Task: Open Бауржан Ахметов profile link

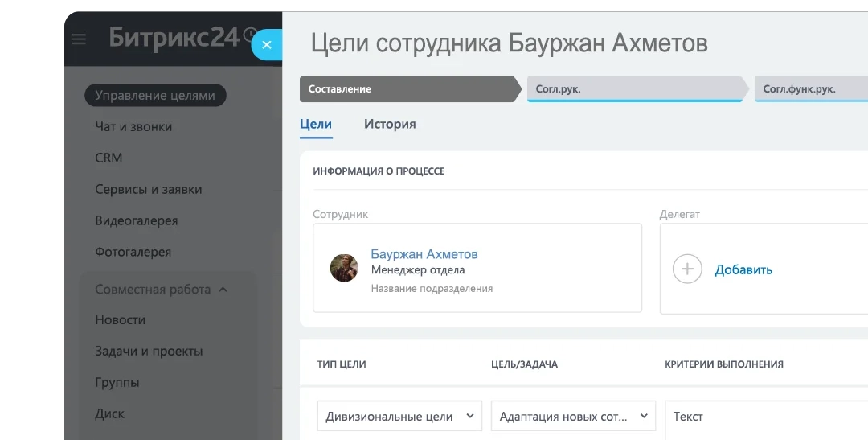Action: point(424,254)
